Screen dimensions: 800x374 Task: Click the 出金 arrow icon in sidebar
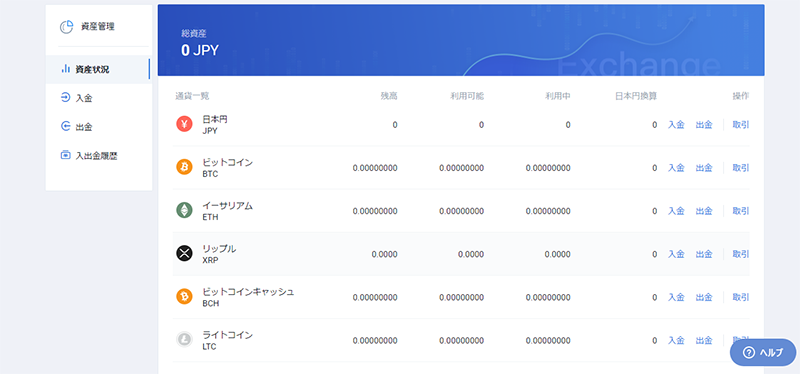pos(65,126)
